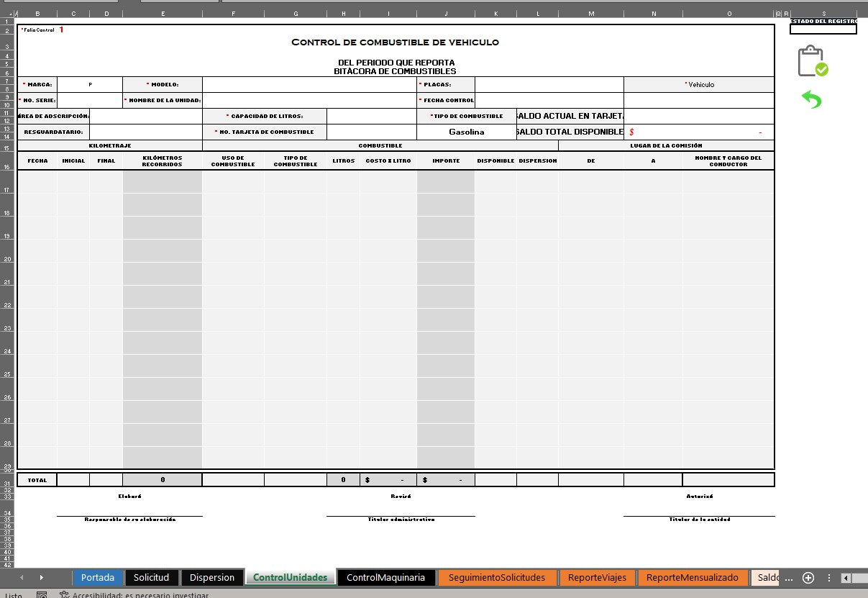The image size is (868, 598).
Task: Click the Fecha Control value field
Action: 549,101
